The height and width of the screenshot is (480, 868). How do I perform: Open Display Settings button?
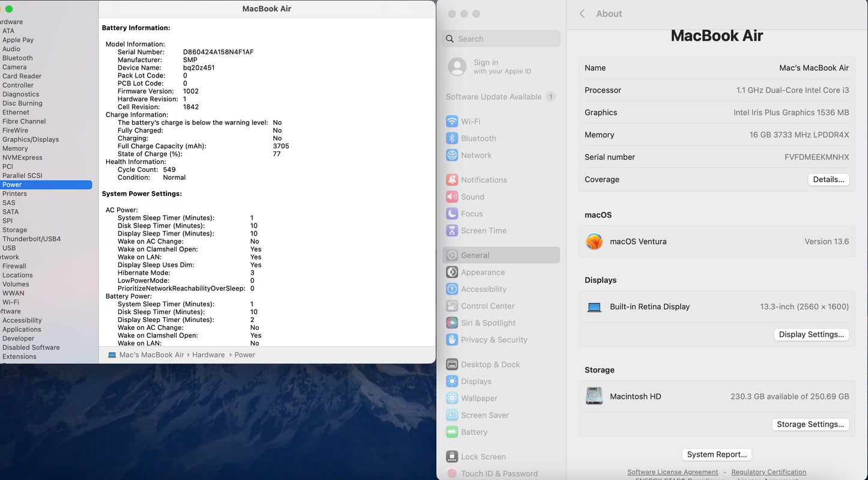(811, 335)
